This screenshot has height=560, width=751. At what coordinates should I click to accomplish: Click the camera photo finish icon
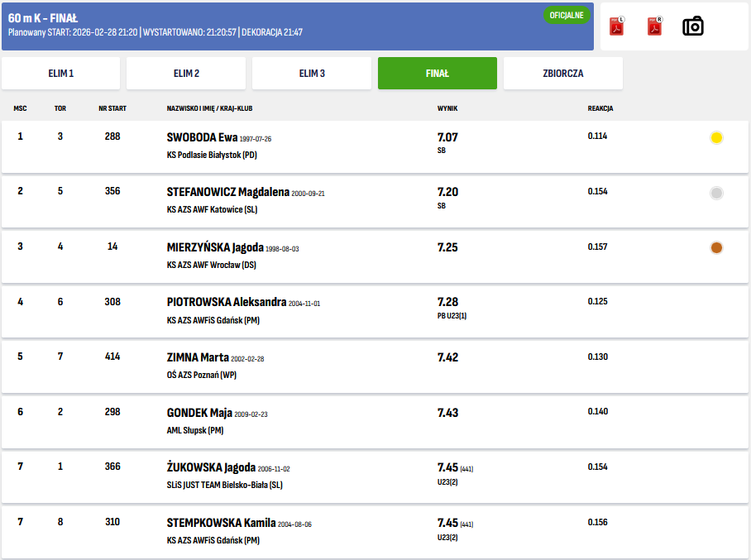click(x=692, y=26)
